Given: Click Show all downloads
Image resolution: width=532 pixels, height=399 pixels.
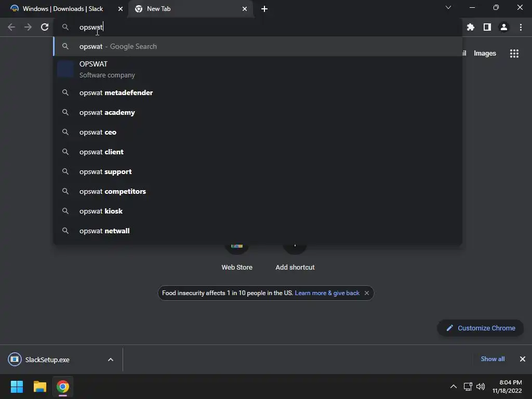Looking at the screenshot, I should [493, 359].
